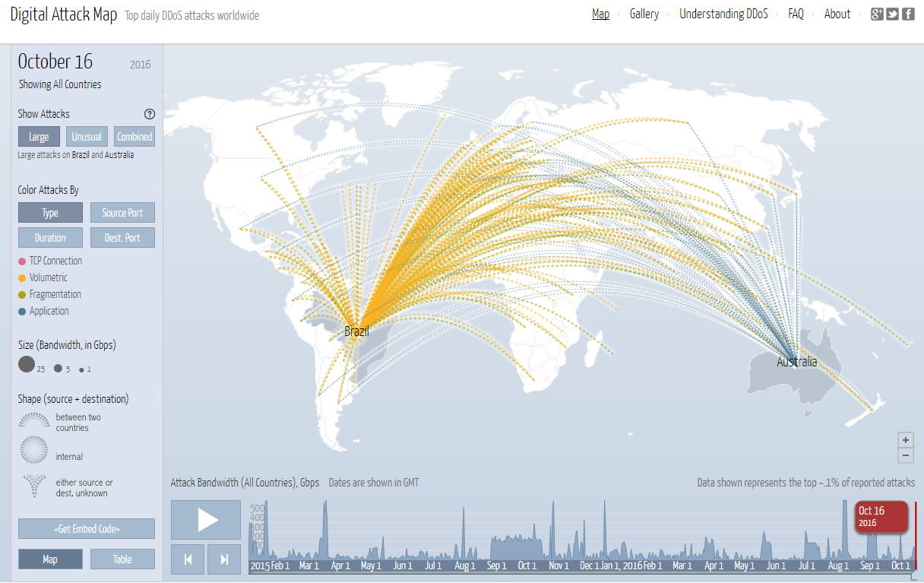Jump timeline to Jun 1 2016
The image size is (924, 583).
[776, 566]
